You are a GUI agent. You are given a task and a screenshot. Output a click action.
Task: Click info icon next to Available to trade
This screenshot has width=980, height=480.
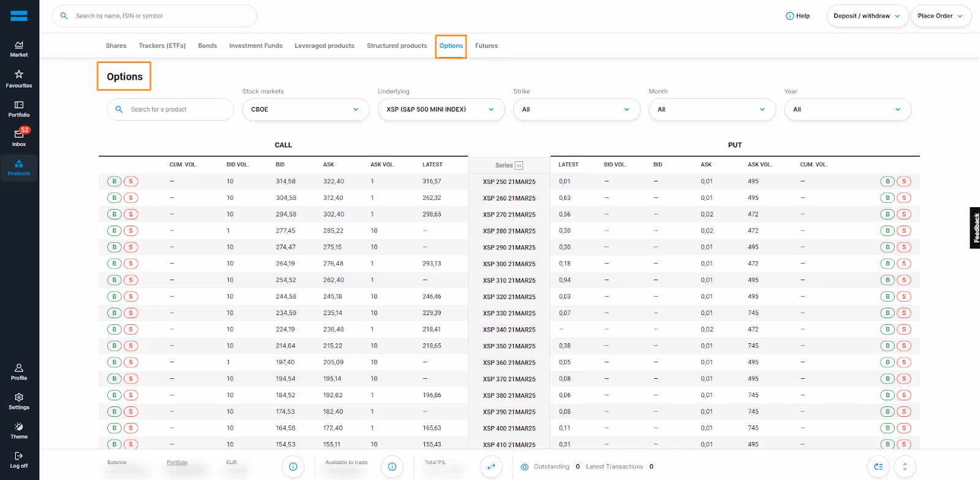pyautogui.click(x=392, y=467)
